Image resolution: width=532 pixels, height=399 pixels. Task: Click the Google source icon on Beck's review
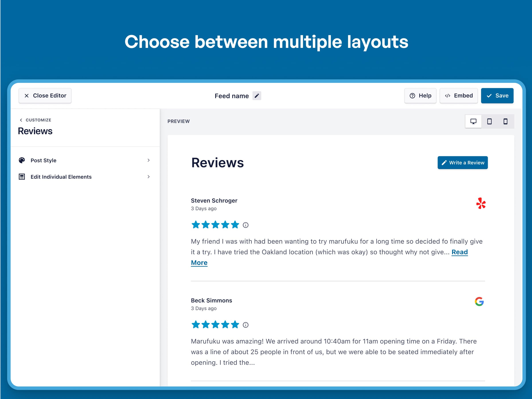click(480, 301)
